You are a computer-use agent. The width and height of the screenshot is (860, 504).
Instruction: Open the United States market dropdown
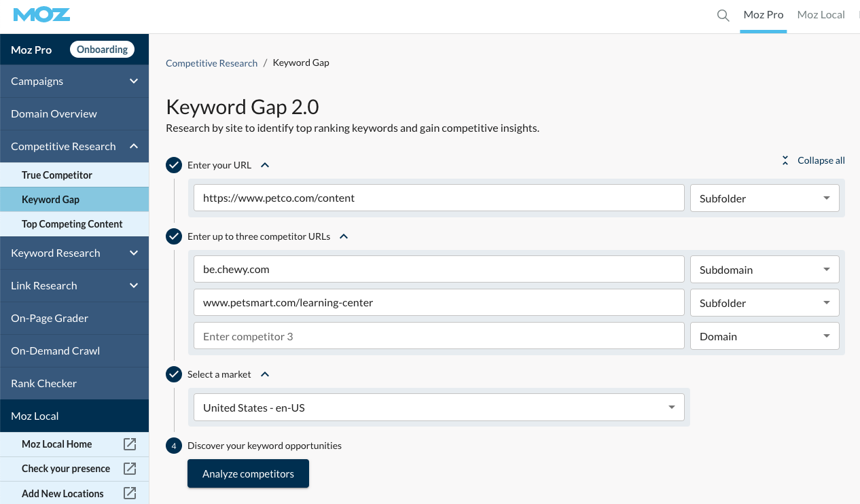[x=439, y=408]
